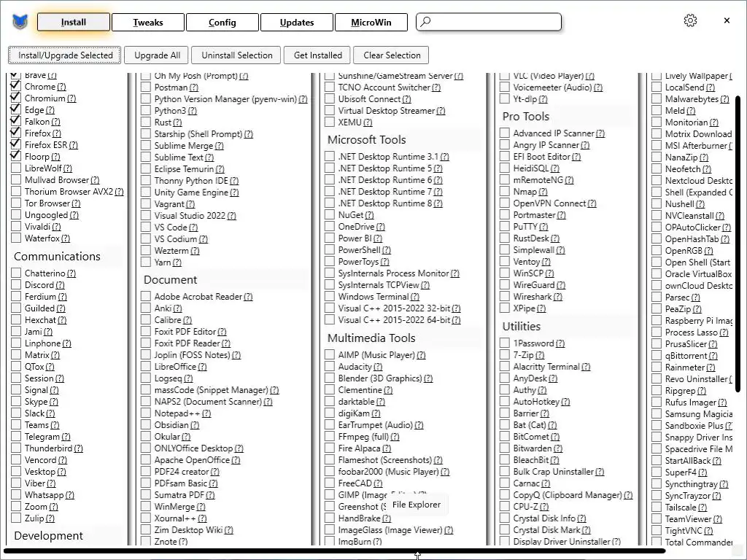Check the Thunderbird checkbox
The height and width of the screenshot is (560, 747).
point(16,448)
